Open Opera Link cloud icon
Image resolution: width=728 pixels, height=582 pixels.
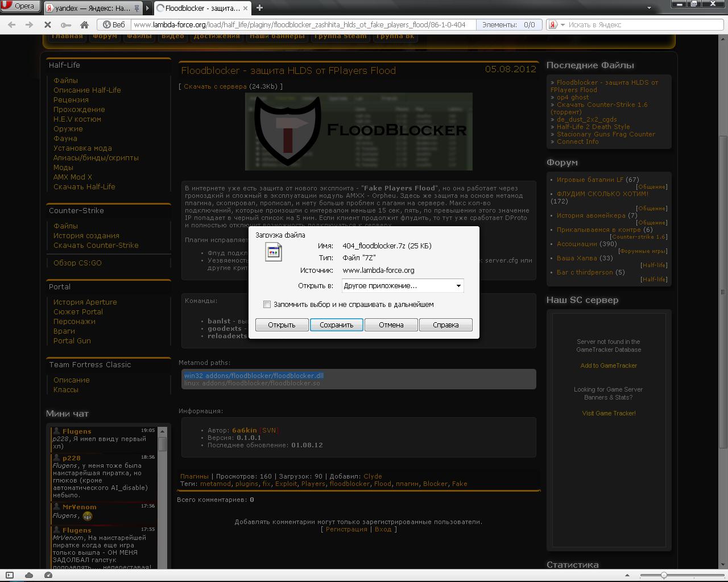click(x=29, y=575)
